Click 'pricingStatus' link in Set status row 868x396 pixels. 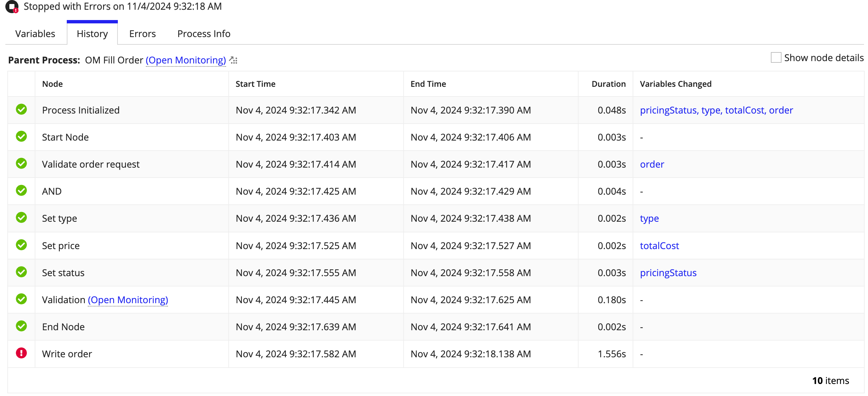point(668,273)
